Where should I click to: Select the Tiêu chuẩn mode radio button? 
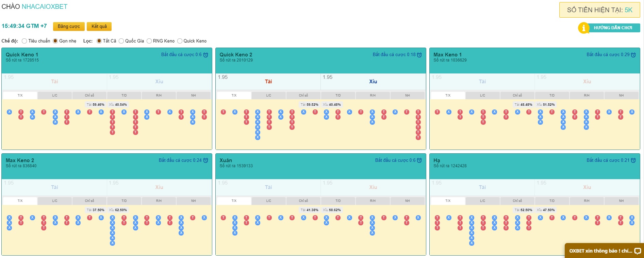tap(24, 41)
